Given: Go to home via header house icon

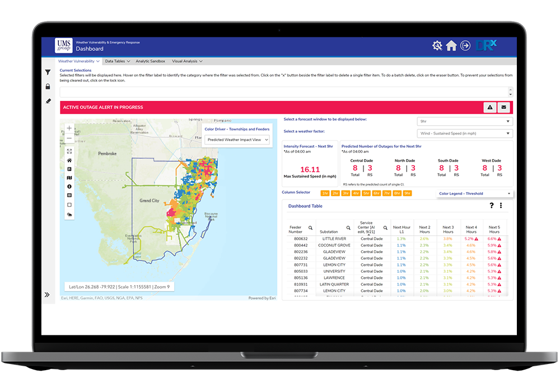Looking at the screenshot, I should [451, 46].
